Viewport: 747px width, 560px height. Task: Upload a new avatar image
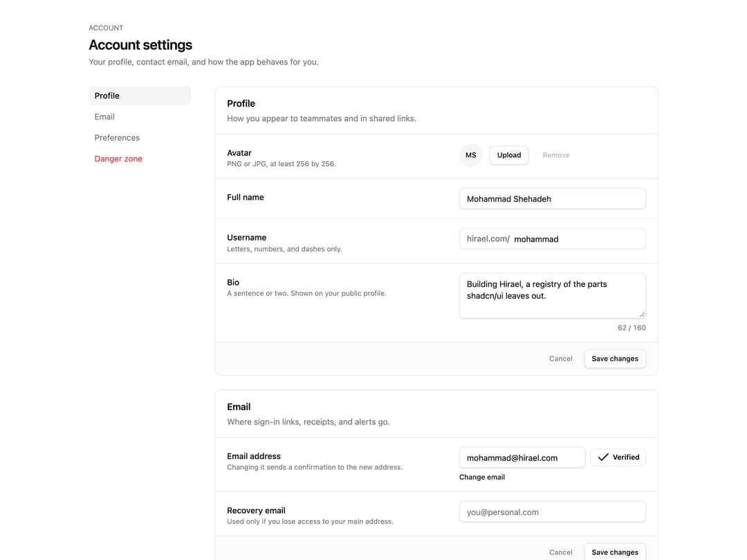point(509,156)
